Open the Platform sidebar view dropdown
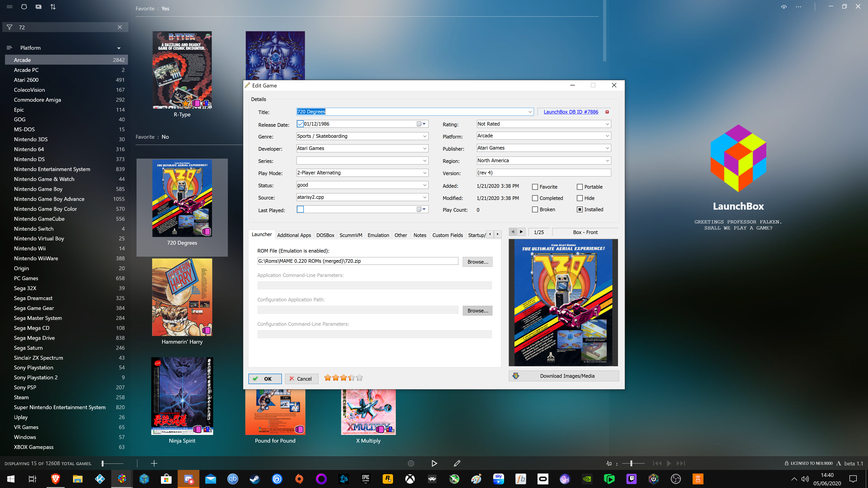868x488 pixels. point(119,48)
